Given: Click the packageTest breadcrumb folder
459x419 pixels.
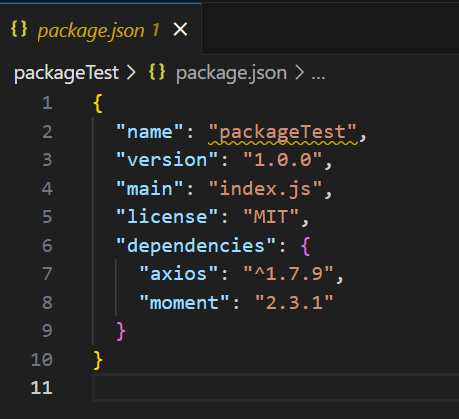Looking at the screenshot, I should [66, 73].
